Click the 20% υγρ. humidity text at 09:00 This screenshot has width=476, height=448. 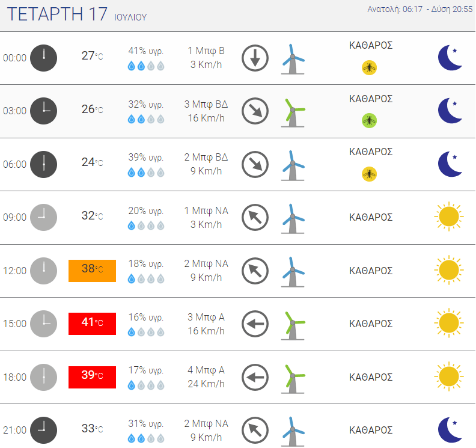[146, 210]
